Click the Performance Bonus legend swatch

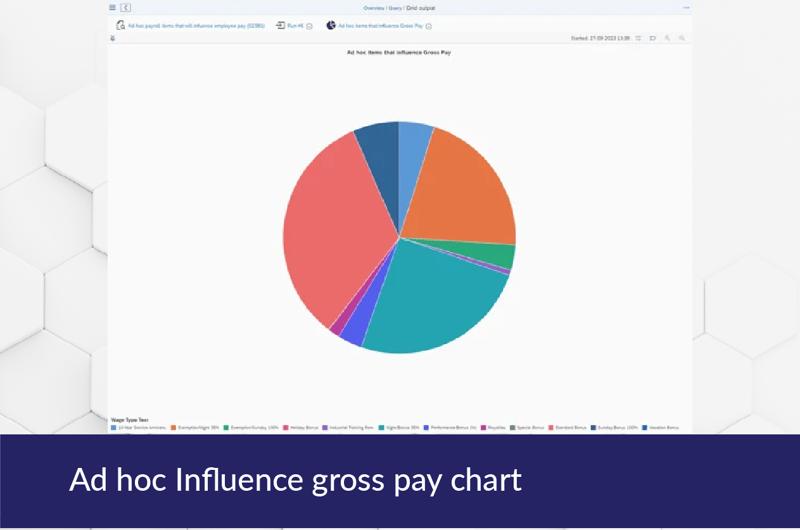[426, 427]
